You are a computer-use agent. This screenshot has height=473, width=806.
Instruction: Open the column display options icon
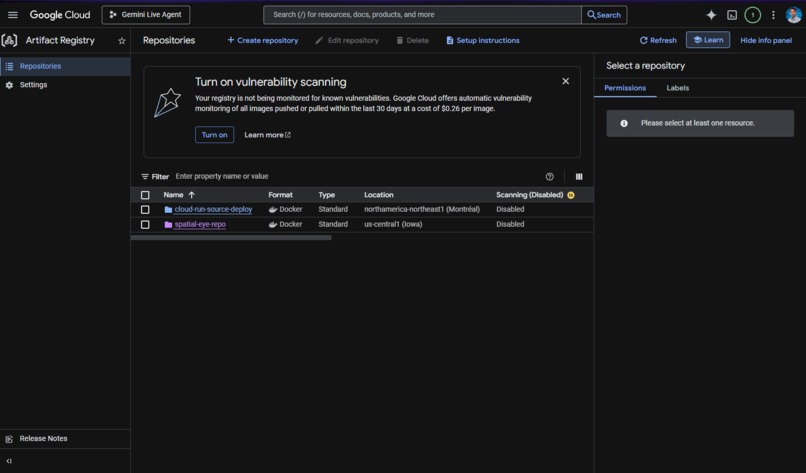tap(579, 176)
